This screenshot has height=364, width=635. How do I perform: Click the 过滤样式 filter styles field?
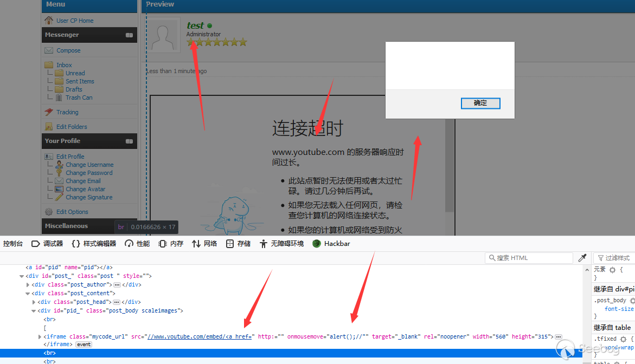614,258
